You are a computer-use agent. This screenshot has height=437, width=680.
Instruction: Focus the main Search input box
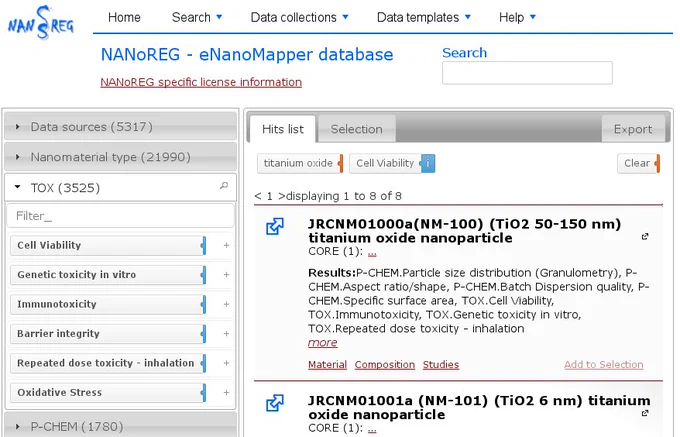tap(527, 73)
